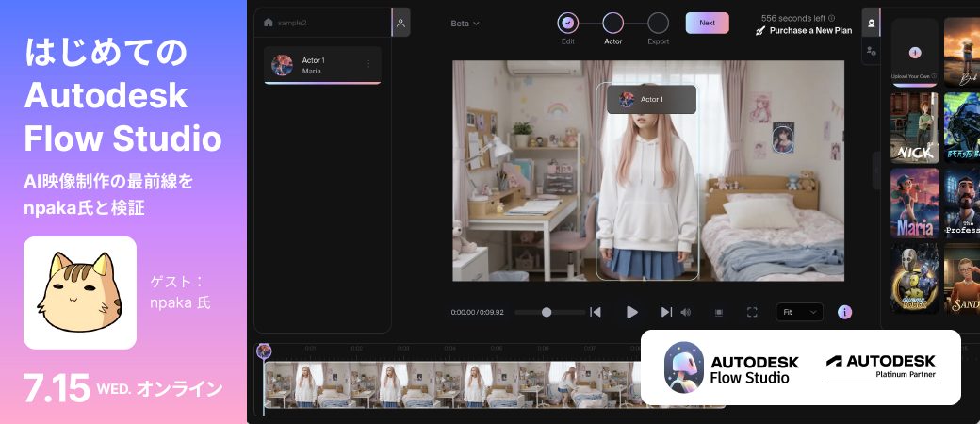Viewport: 980px width, 424px height.
Task: Open the Beta version dropdown
Action: pos(465,24)
